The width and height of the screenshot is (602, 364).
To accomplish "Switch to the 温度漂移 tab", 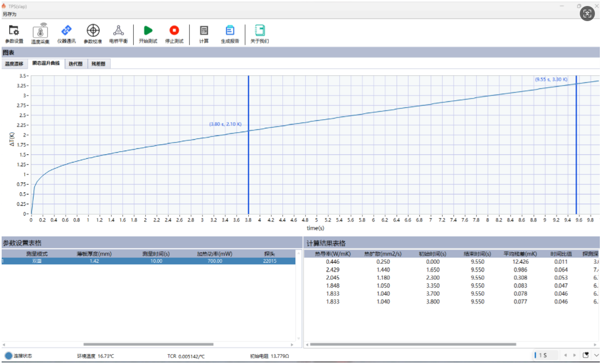I will 15,64.
